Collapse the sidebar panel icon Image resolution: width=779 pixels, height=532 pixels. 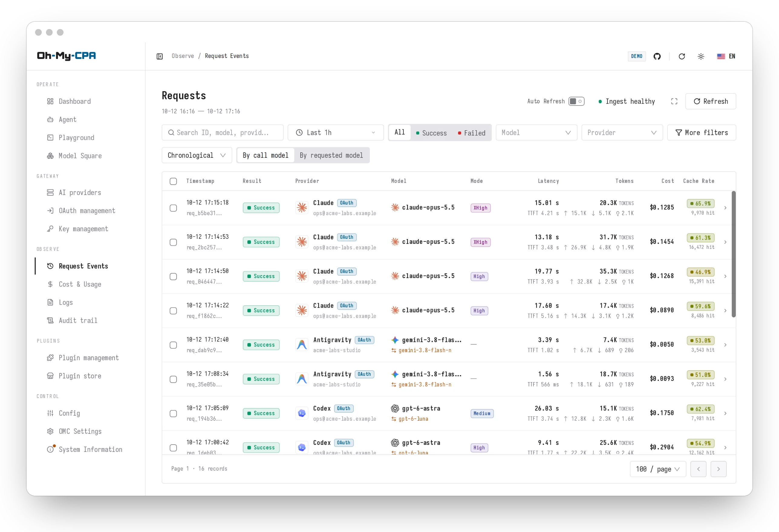pos(160,56)
